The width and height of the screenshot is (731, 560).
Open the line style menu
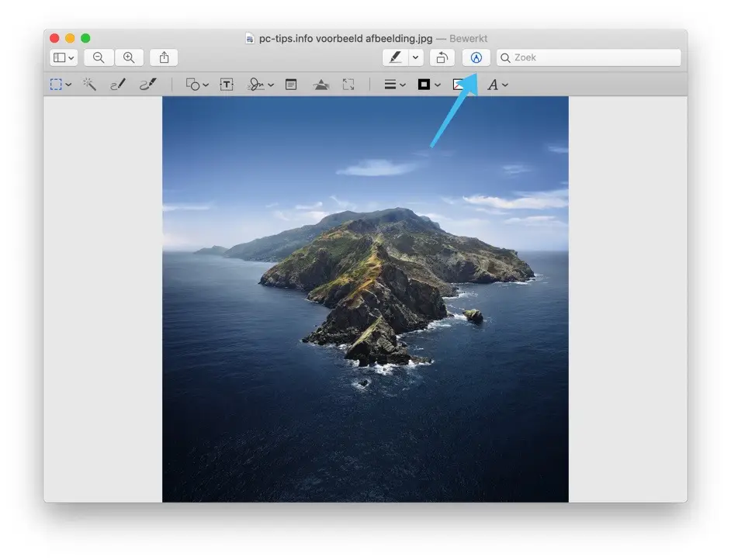coord(394,85)
